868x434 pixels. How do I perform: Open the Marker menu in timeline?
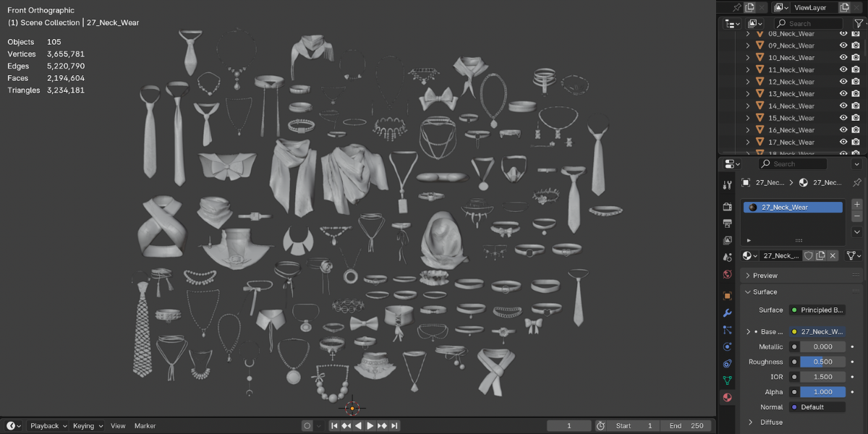coord(145,426)
